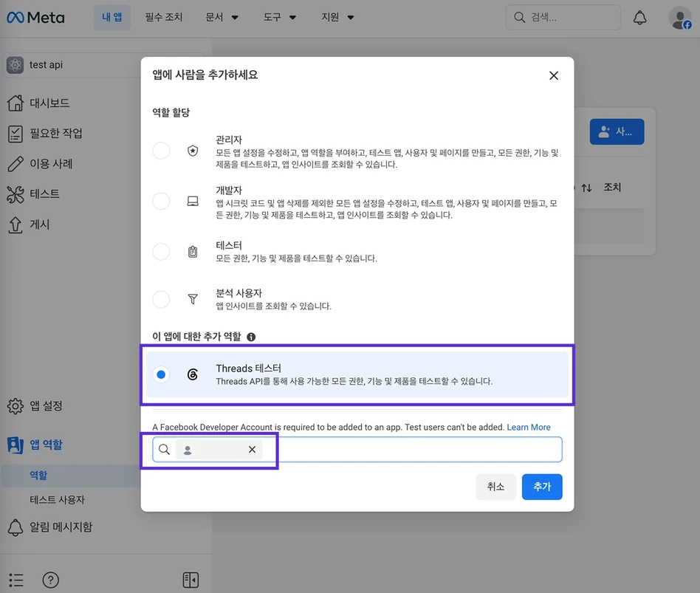Select the Threads 테스터 radio button
This screenshot has width=700, height=593.
(161, 374)
